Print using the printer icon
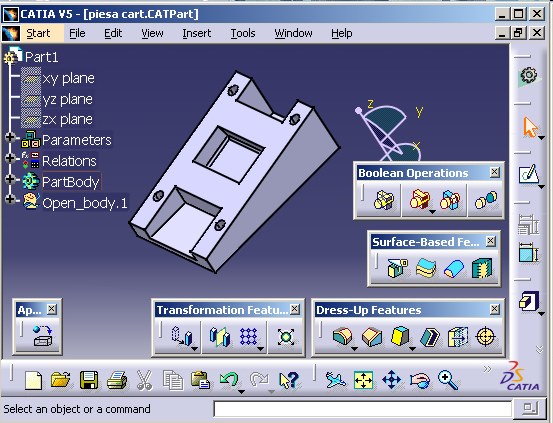This screenshot has width=553, height=423. pos(117,380)
